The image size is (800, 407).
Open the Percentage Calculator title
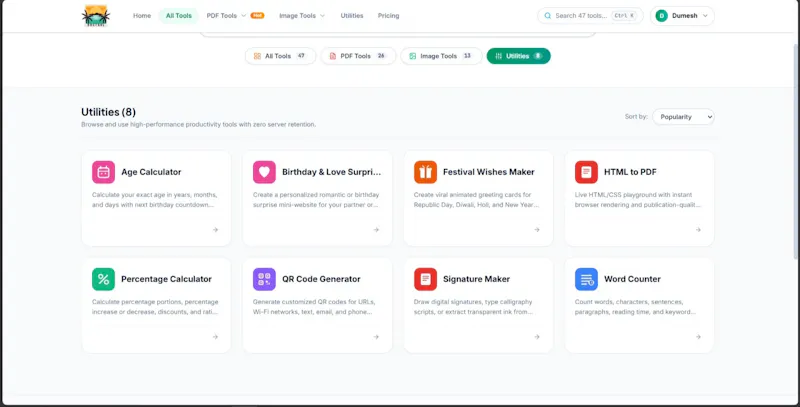[x=166, y=279]
